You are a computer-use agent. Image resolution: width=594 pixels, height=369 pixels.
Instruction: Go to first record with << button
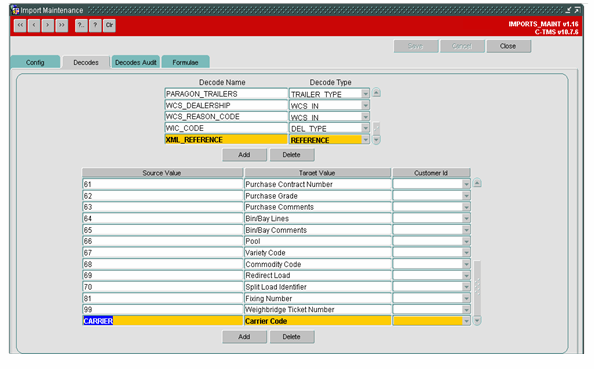point(20,25)
